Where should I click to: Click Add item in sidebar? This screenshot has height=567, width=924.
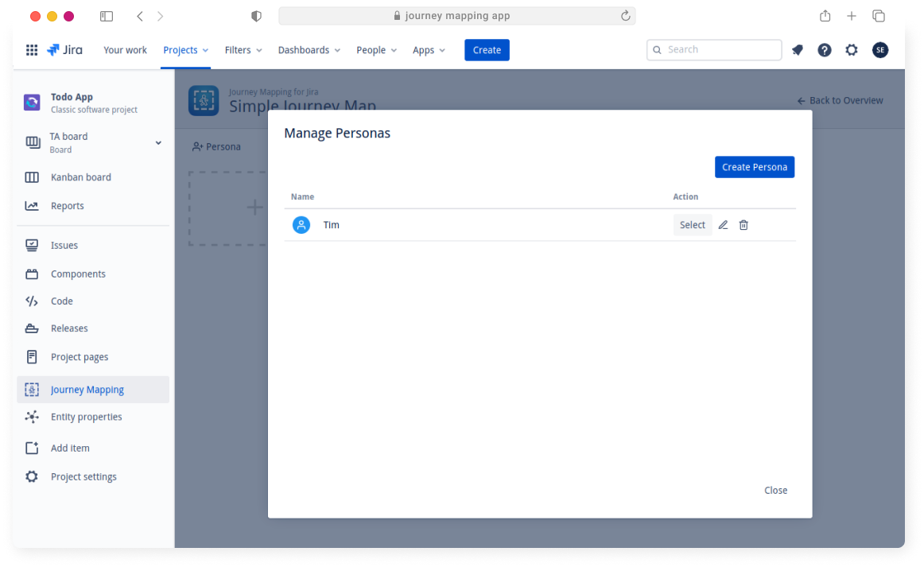(x=93, y=448)
